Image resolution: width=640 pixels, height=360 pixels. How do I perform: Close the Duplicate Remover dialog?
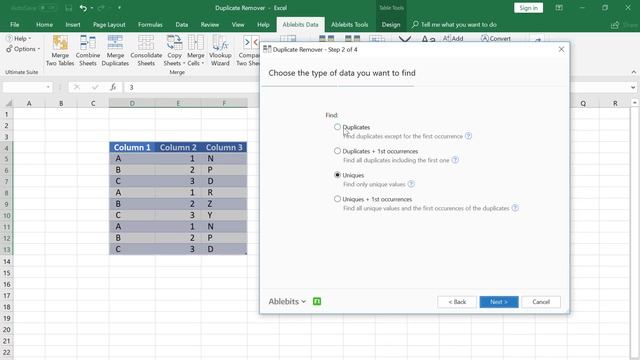[561, 49]
